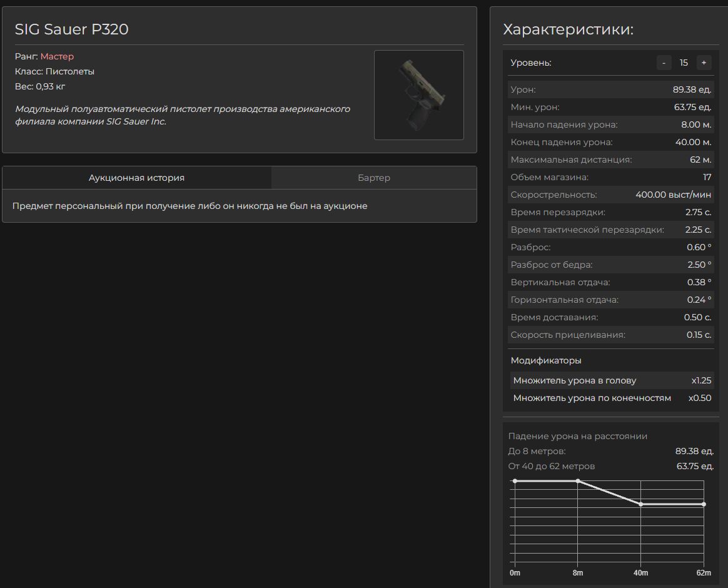Viewport: 728px width, 588px height.
Task: Increase level with the plus button
Action: pyautogui.click(x=704, y=63)
